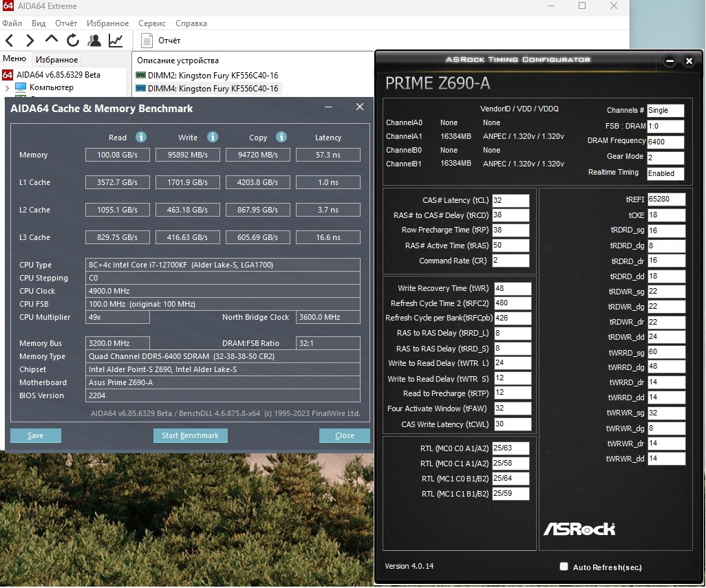Viewport: 706px width, 588px height.
Task: Click the up-level arrow toolbar icon
Action: coord(52,40)
